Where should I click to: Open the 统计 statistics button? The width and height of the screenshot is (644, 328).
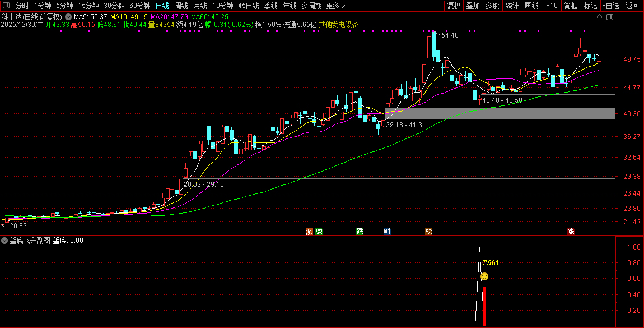point(512,6)
